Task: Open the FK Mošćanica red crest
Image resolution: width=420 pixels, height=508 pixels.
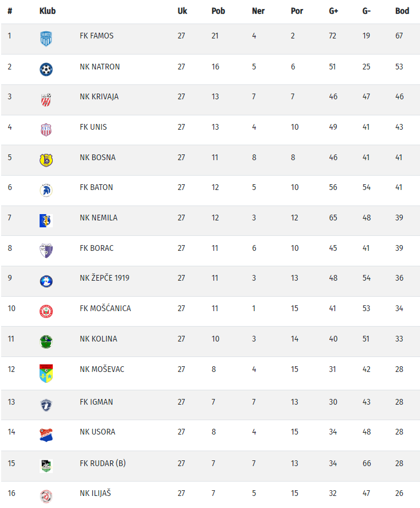Action: tap(46, 311)
